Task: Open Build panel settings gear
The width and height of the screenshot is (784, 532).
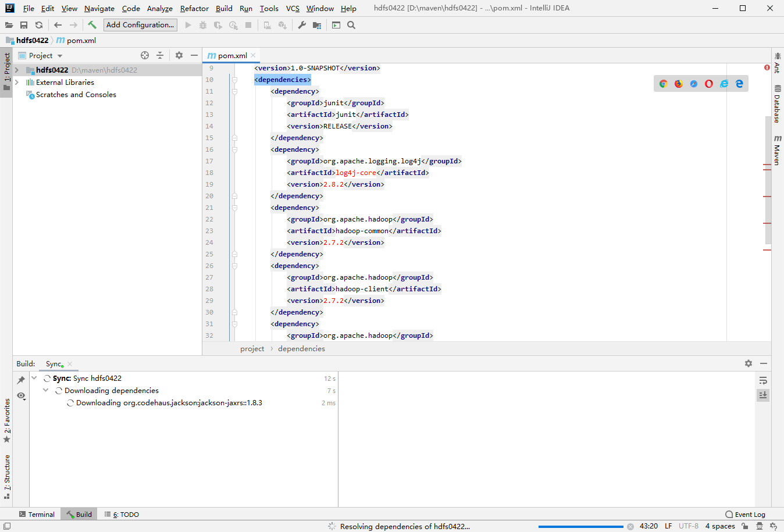Action: coord(749,363)
